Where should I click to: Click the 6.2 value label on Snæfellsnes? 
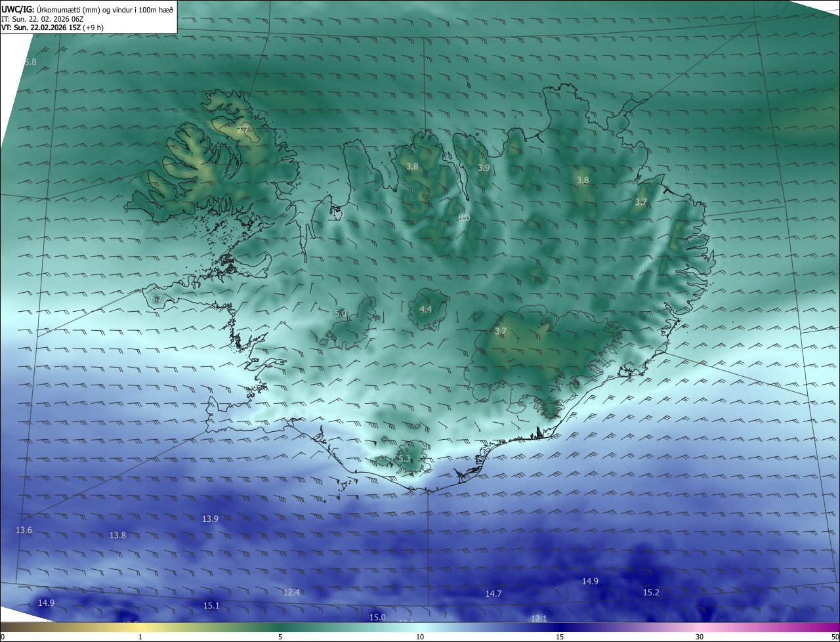[156, 299]
